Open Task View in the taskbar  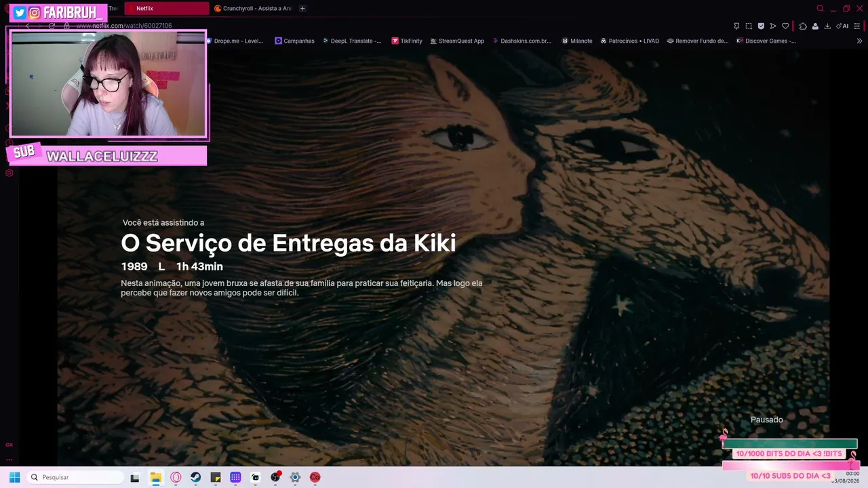coord(135,478)
